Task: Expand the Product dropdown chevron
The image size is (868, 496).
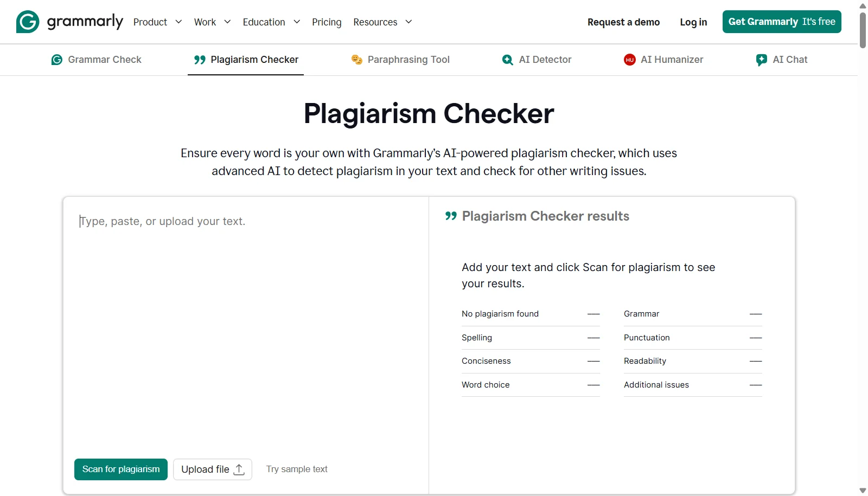Action: click(x=178, y=22)
